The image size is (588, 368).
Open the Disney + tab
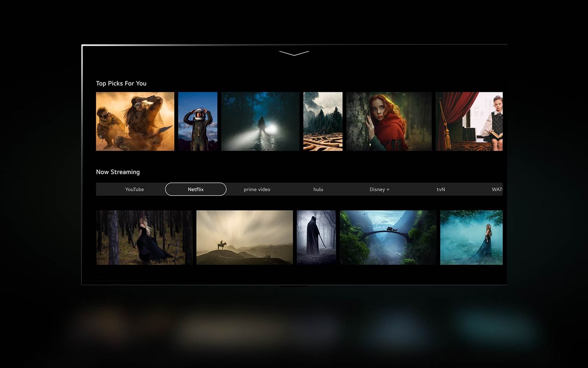(x=379, y=189)
